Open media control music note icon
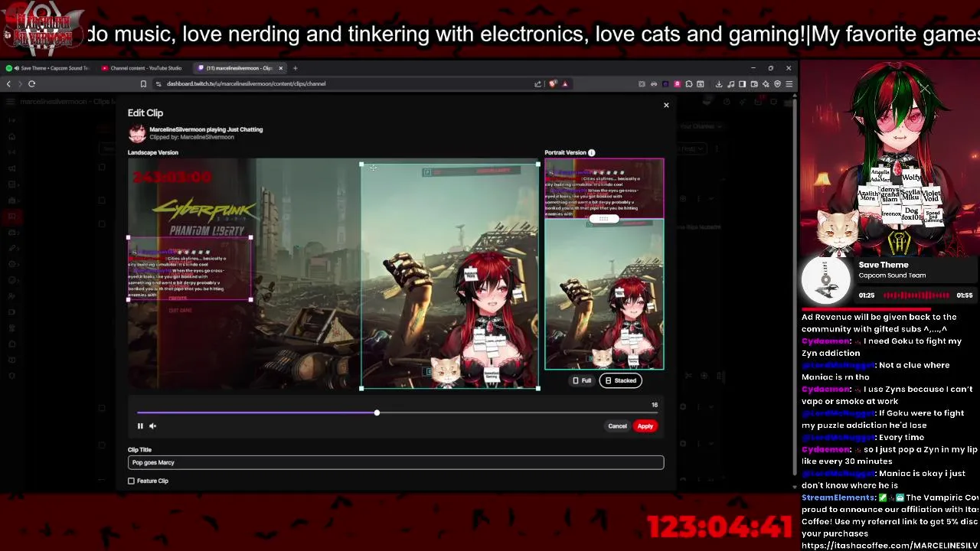 pos(731,83)
